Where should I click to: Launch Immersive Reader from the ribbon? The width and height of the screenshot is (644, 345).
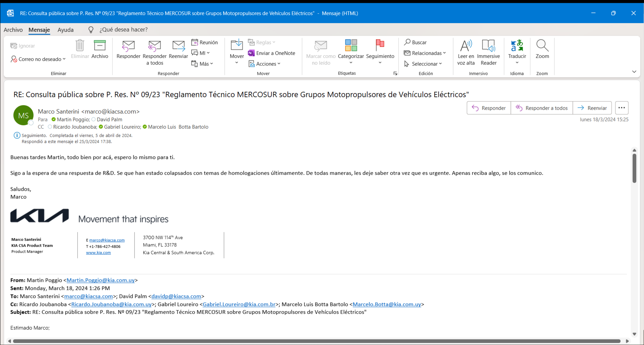click(x=488, y=46)
